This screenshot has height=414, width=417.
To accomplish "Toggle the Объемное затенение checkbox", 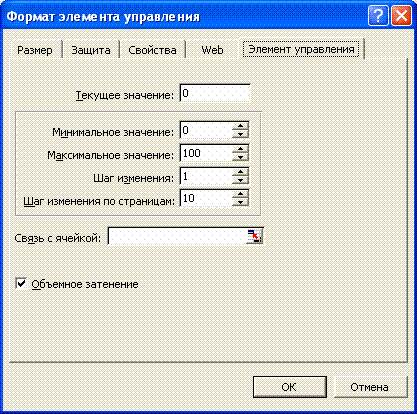I will [21, 284].
